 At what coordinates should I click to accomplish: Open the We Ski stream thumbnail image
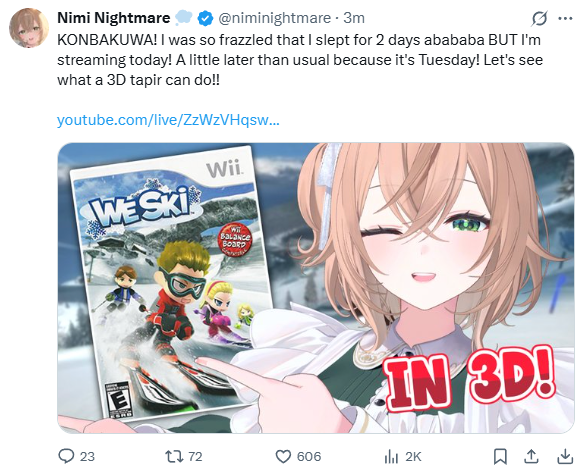click(x=316, y=288)
